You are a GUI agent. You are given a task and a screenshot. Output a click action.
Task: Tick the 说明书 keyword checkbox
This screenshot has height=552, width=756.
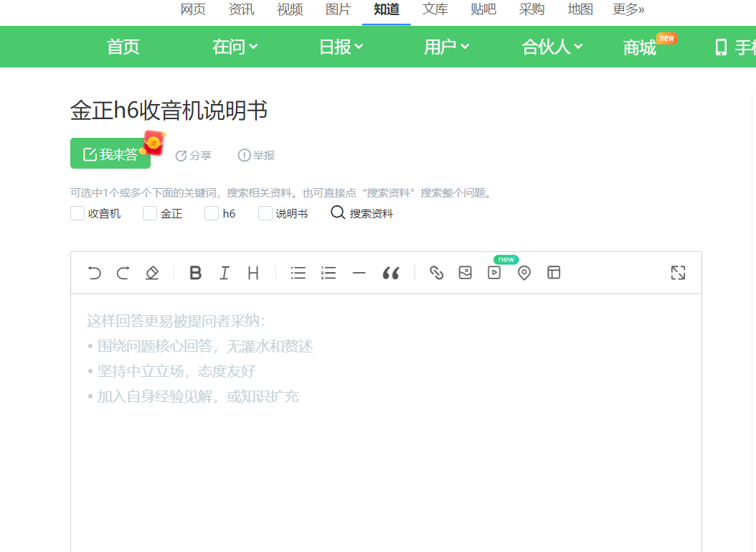click(x=265, y=213)
